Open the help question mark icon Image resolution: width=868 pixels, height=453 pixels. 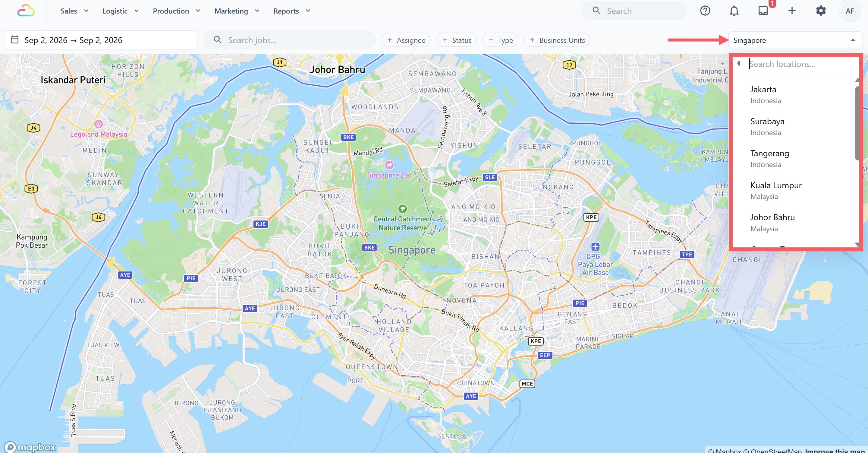point(705,11)
